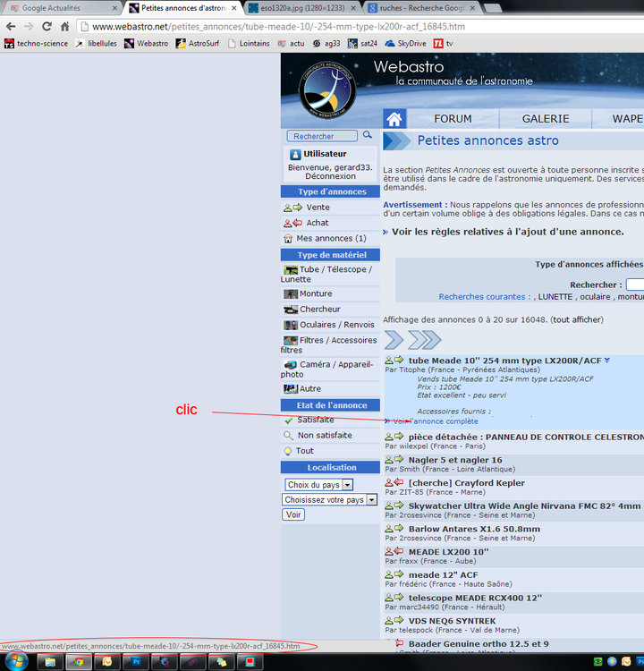Click the sidebar Rechercher field

click(x=322, y=136)
